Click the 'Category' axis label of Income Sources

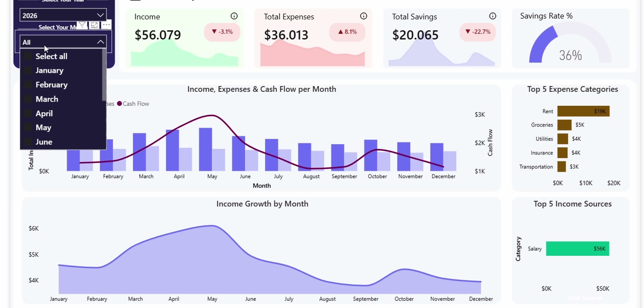[x=518, y=249]
